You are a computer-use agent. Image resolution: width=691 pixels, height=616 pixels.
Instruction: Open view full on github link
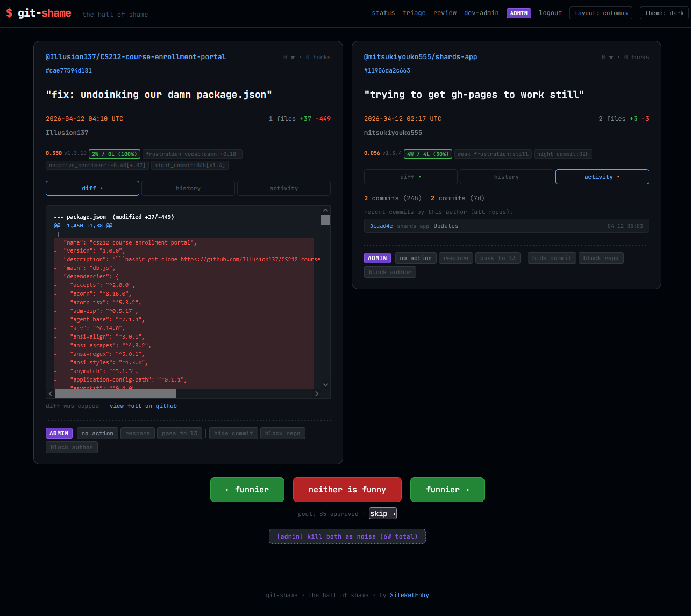coord(143,406)
